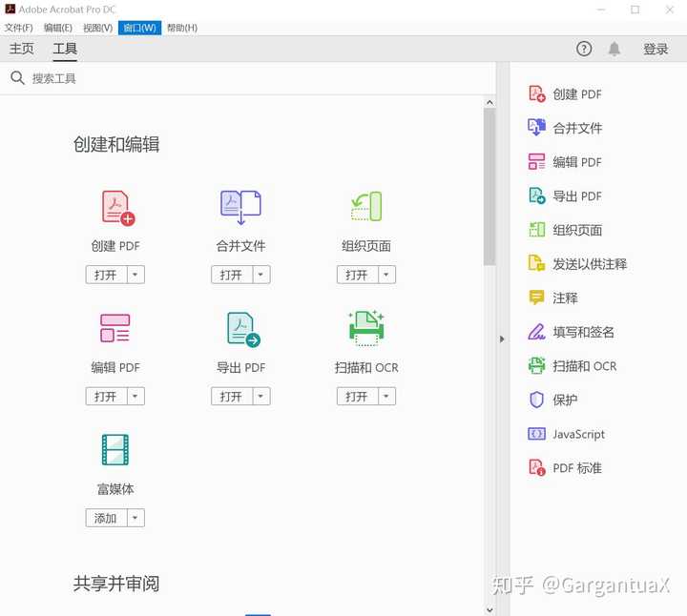This screenshot has width=687, height=616.
Task: Click the 合并文件 large tool icon
Action: click(x=240, y=207)
